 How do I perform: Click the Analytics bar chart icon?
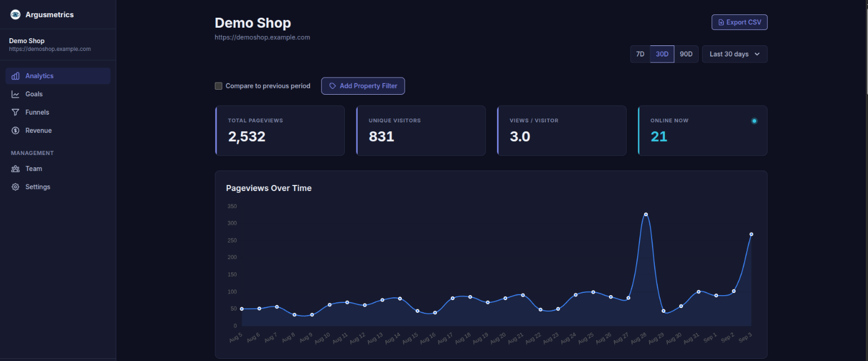click(15, 76)
